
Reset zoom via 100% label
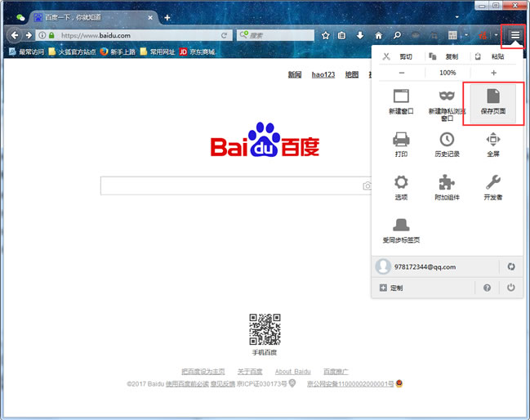coord(448,73)
